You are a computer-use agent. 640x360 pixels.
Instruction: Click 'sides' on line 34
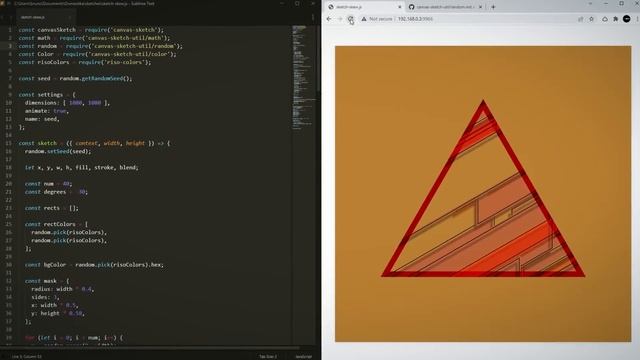point(39,297)
